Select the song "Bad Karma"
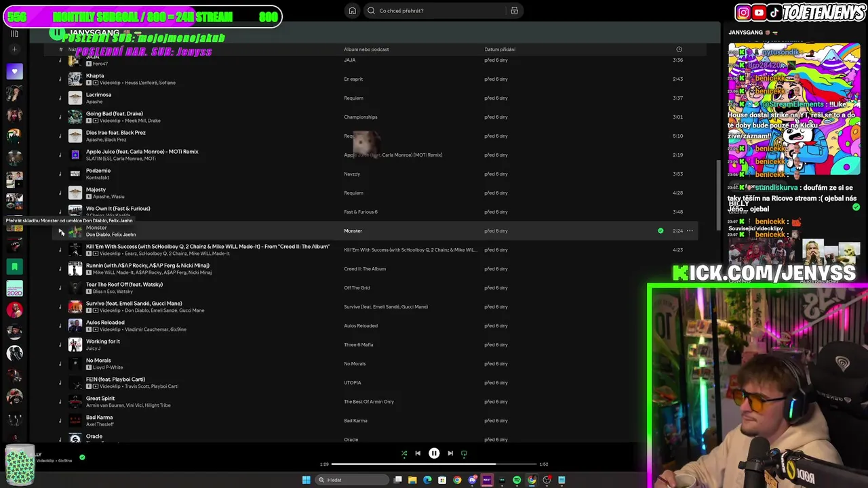Image resolution: width=868 pixels, height=488 pixels. 100,418
